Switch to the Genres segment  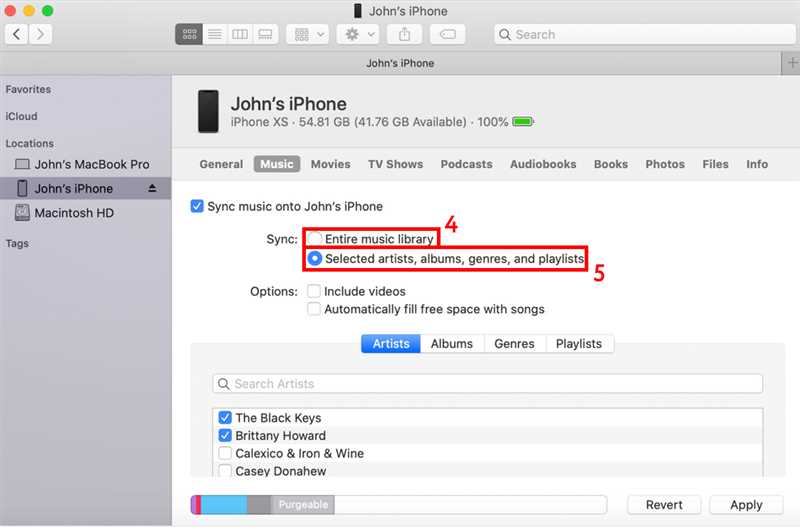(x=514, y=344)
